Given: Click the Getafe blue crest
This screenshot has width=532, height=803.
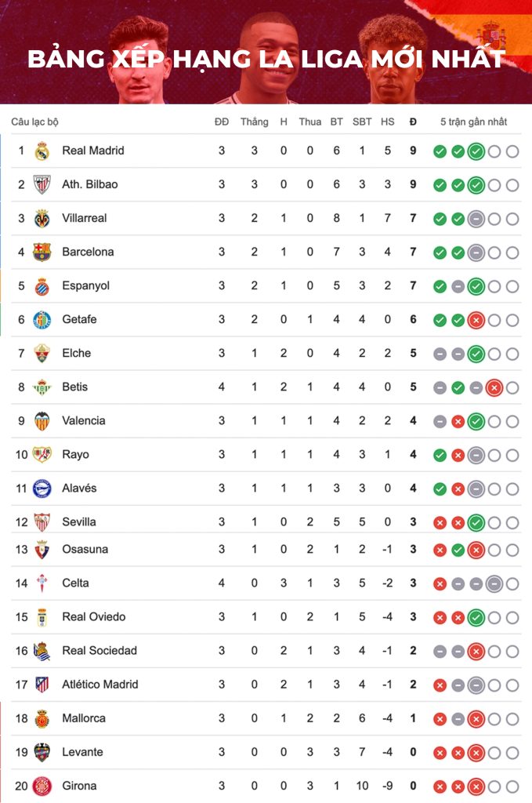Looking at the screenshot, I should pos(42,320).
